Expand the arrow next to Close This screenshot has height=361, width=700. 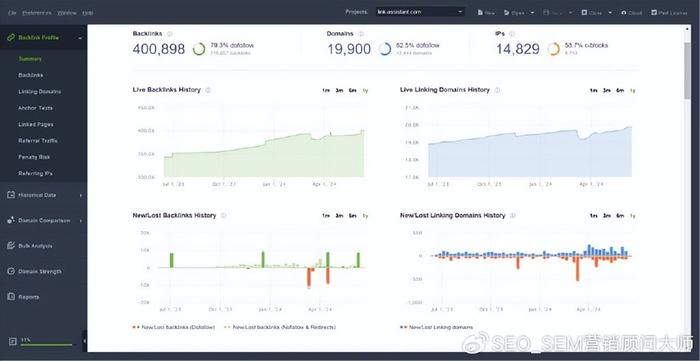click(x=610, y=12)
